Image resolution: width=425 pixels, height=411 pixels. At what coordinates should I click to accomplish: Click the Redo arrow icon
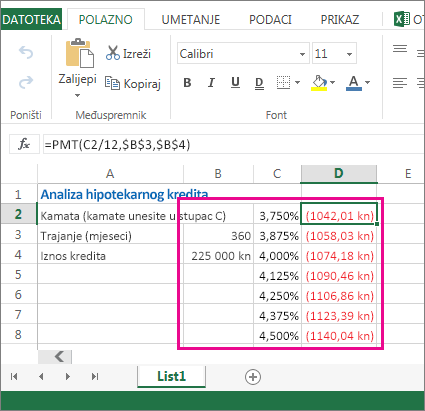click(x=26, y=82)
